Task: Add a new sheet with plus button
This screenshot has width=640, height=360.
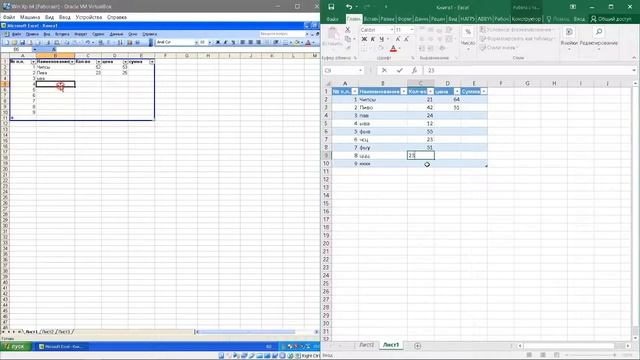Action: (x=417, y=346)
